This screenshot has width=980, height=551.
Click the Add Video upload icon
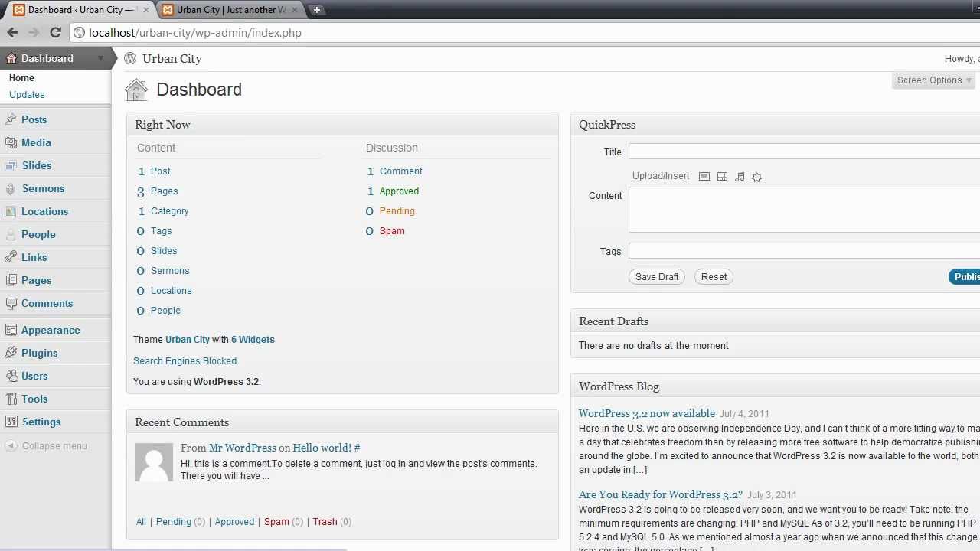pos(722,177)
